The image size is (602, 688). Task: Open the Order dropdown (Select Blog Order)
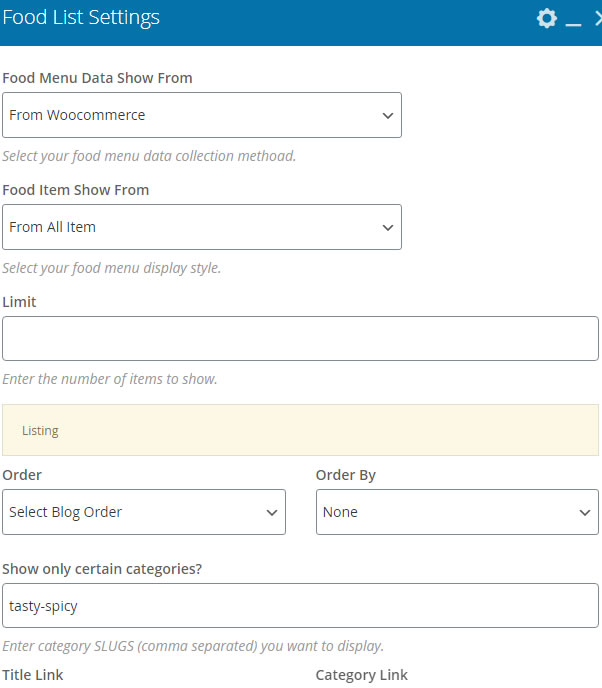click(x=144, y=512)
